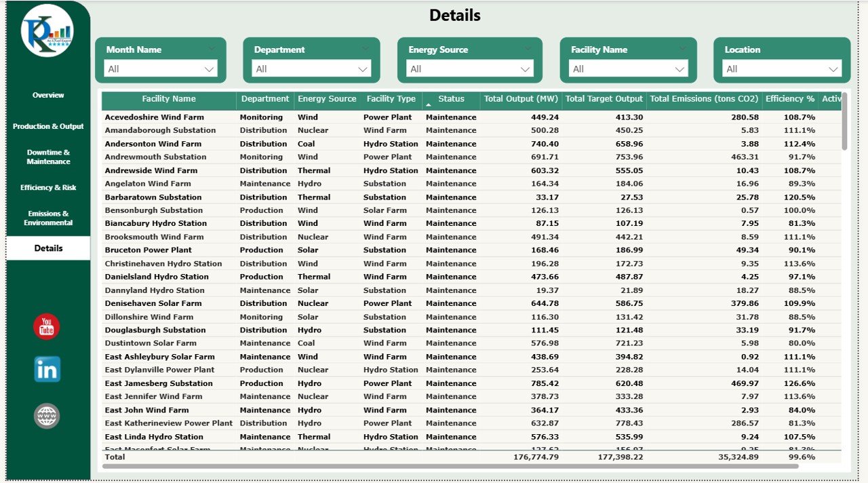Click the sort arrow above Status column
Image resolution: width=868 pixels, height=483 pixels.
coord(428,105)
